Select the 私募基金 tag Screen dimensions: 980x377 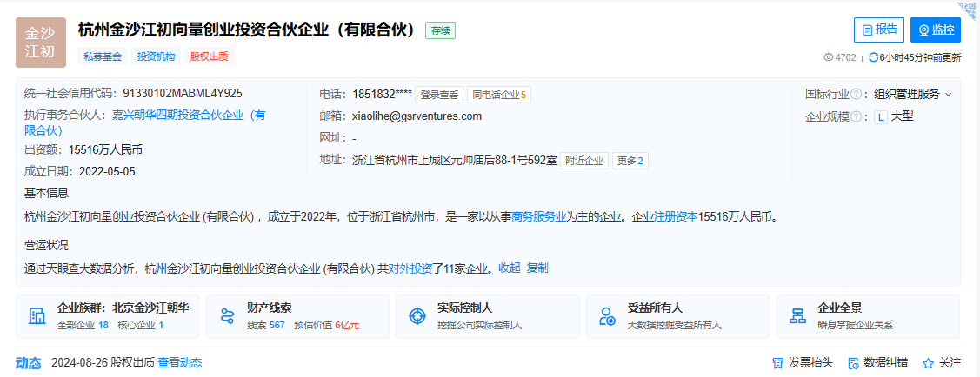[103, 56]
